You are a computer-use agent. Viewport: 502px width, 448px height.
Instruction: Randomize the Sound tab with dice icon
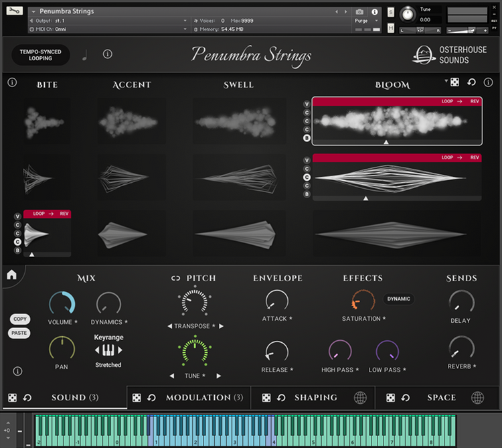pyautogui.click(x=13, y=397)
